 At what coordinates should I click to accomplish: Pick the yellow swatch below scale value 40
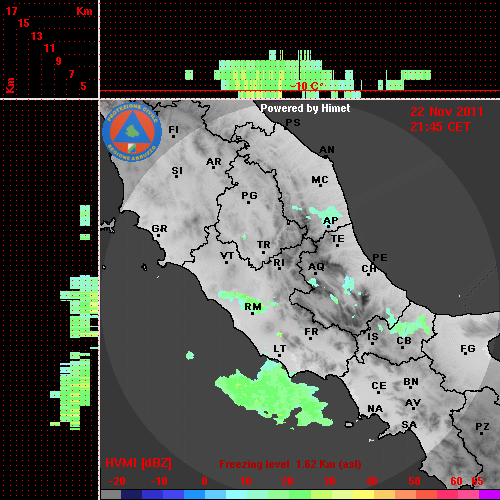point(363,494)
